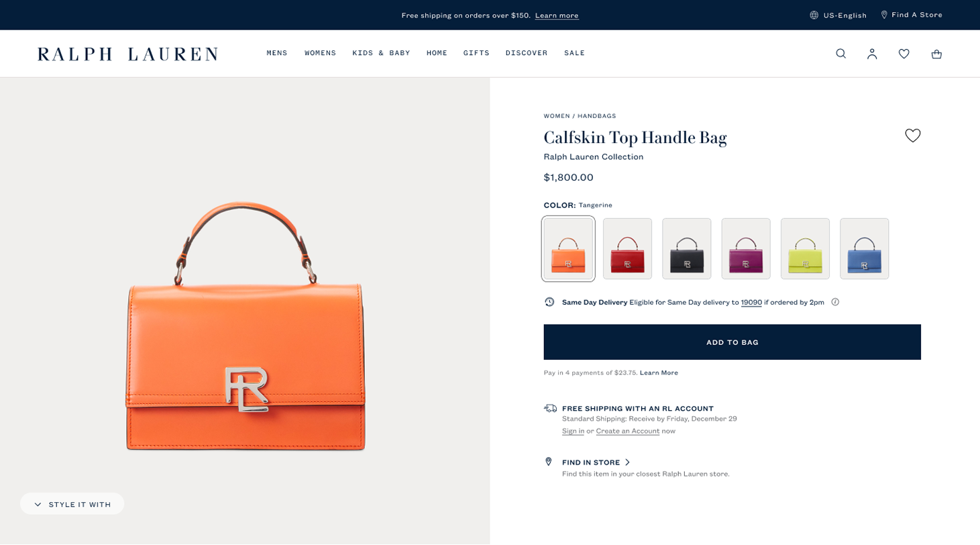Open the wishlist heart in header
The height and width of the screenshot is (545, 980).
pyautogui.click(x=904, y=54)
